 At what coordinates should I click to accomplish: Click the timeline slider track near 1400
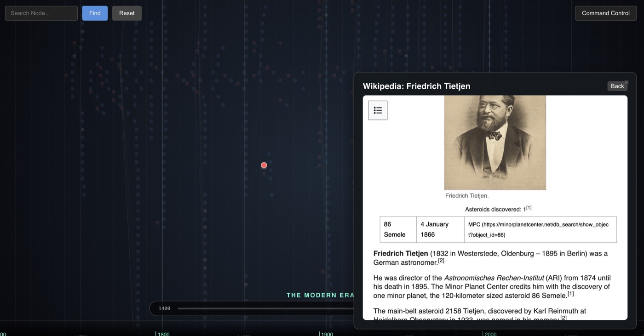point(265,308)
